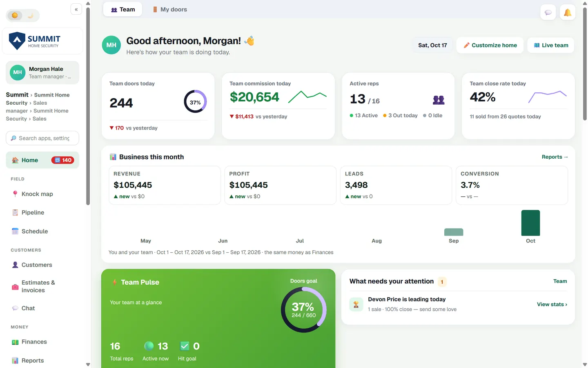The image size is (588, 368).
Task: Click the MH avatar beside the greeting
Action: coord(111,45)
